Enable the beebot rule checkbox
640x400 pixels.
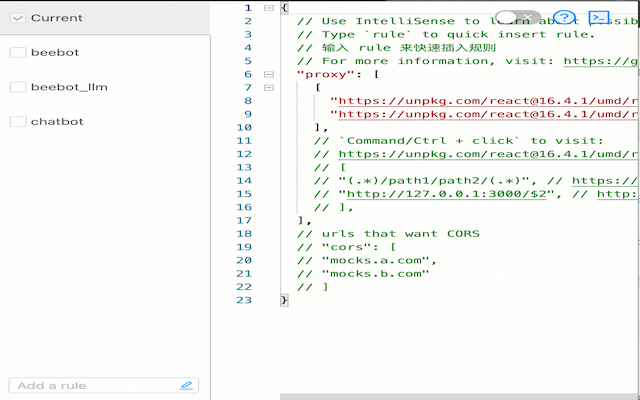coord(18,52)
